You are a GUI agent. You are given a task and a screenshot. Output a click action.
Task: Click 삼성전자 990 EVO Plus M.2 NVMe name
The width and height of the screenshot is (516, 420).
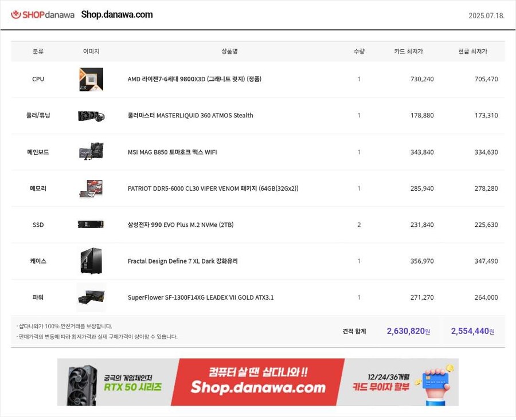(181, 225)
